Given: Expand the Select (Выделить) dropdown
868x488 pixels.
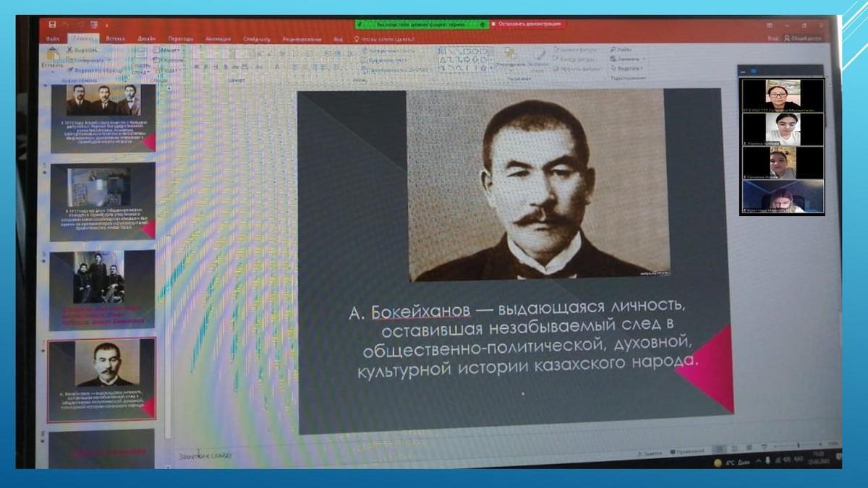Looking at the screenshot, I should pyautogui.click(x=628, y=68).
